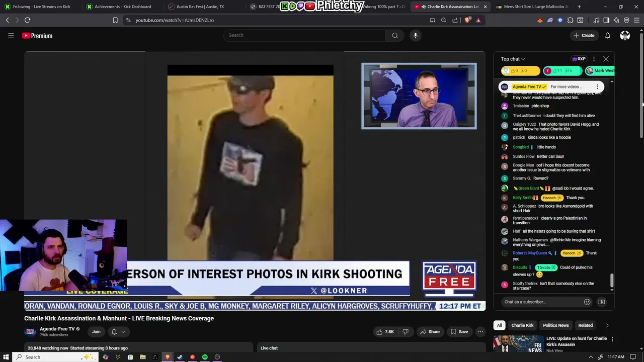
Task: Open Brave Leo AI sparkle icon
Action: 616,20
